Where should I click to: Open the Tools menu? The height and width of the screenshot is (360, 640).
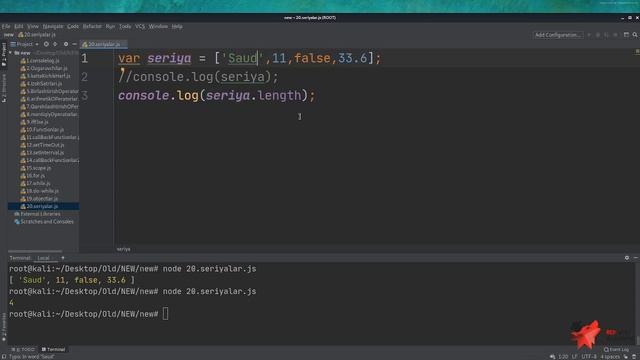tap(125, 26)
